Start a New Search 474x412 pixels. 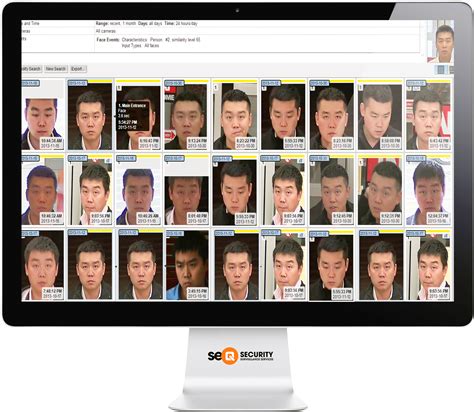coord(56,69)
